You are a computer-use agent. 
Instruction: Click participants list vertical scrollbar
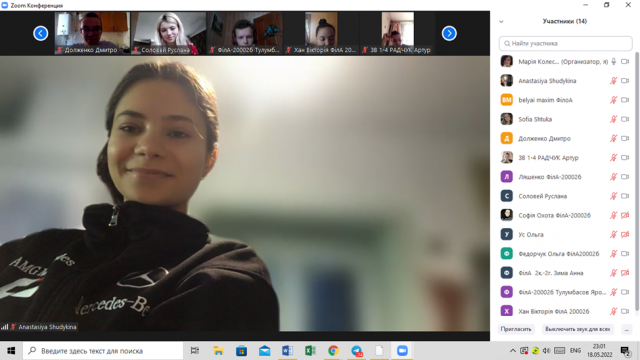pos(637,182)
